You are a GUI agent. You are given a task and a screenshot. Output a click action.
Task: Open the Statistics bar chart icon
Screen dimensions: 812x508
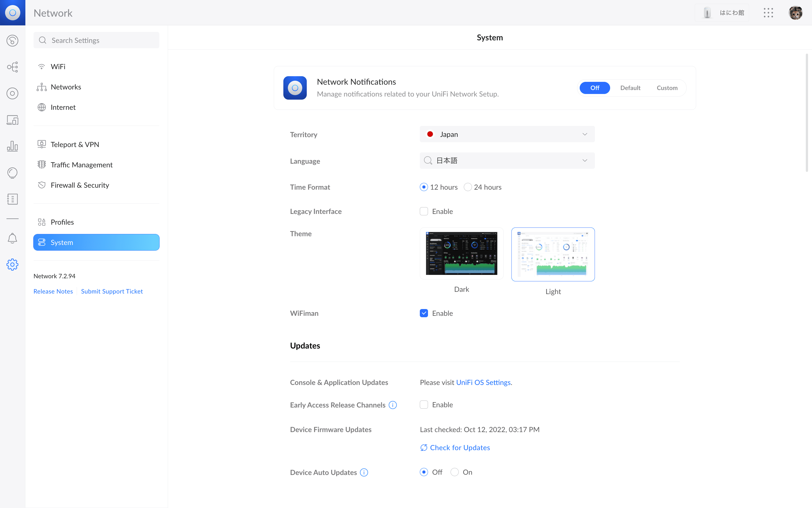[x=12, y=146]
